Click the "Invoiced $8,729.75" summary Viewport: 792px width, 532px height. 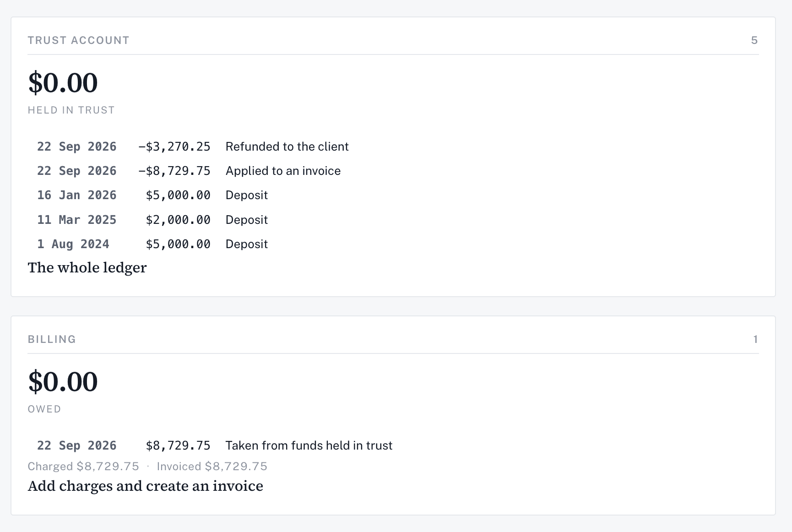212,467
